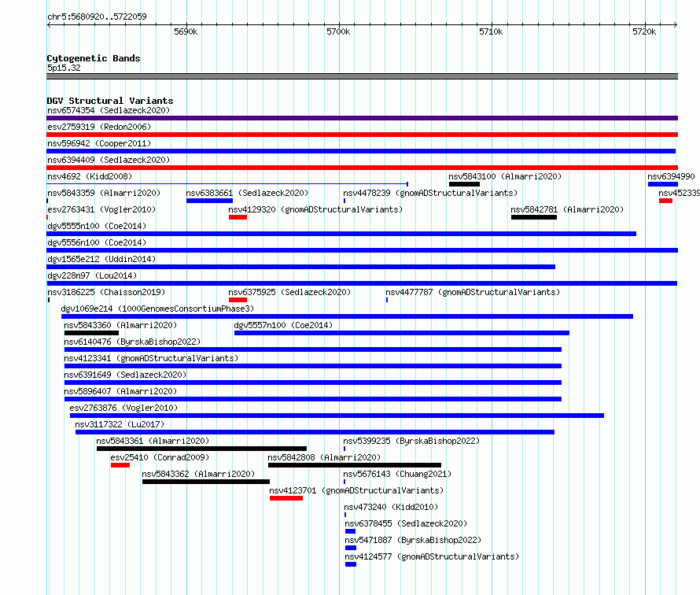700x595 pixels.
Task: Select nsv5843361 (Almarri2020) black bar
Action: click(202, 449)
